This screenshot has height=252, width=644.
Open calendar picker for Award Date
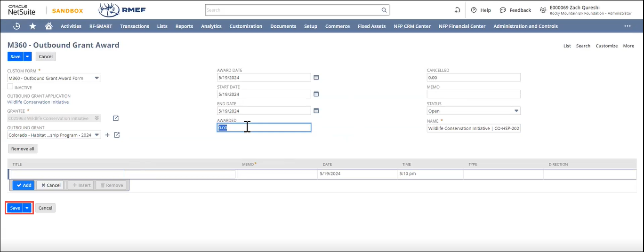click(x=316, y=78)
